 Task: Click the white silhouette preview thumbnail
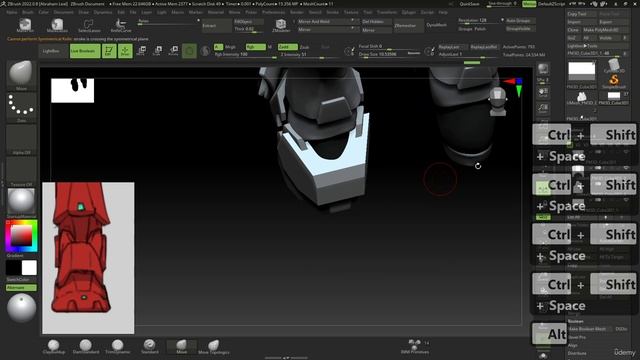[x=73, y=90]
